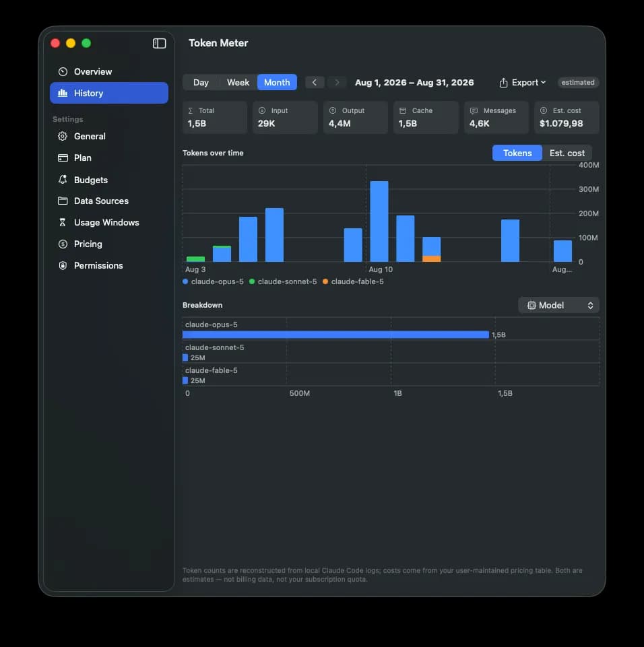The width and height of the screenshot is (644, 647).
Task: Select History in the sidebar
Action: click(x=109, y=94)
